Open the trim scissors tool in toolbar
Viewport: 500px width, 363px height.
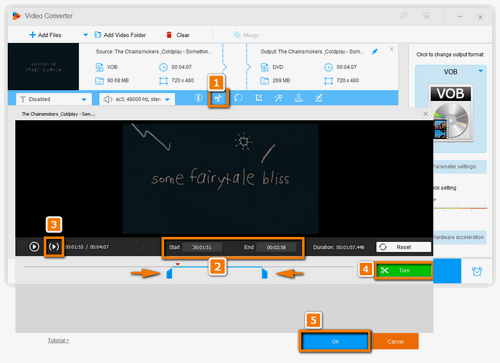point(218,98)
